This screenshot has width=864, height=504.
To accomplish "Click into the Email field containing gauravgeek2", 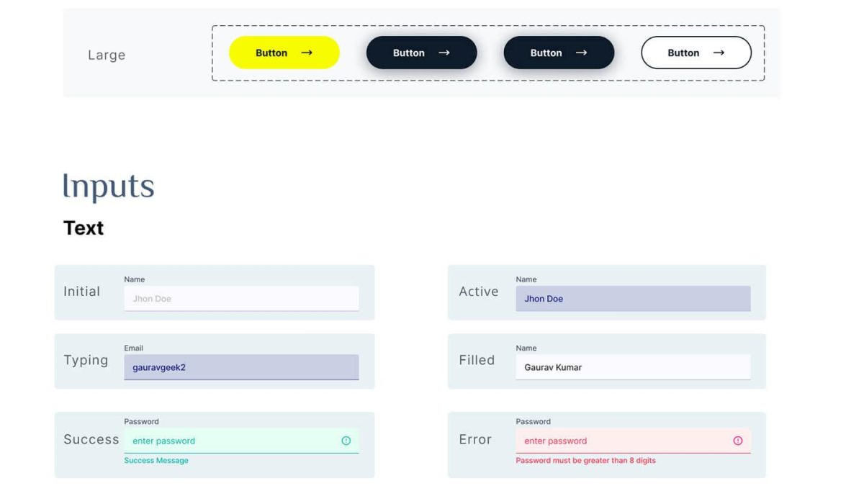I will pos(241,367).
